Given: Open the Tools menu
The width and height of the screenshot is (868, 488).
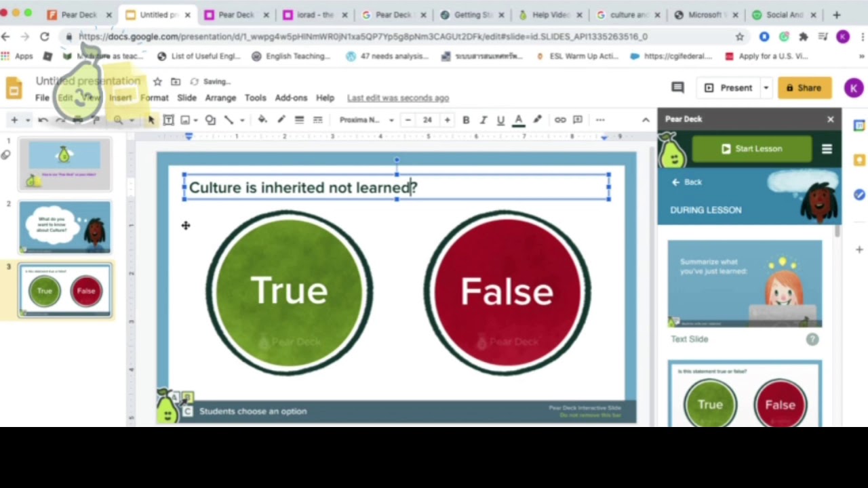Looking at the screenshot, I should (x=255, y=98).
